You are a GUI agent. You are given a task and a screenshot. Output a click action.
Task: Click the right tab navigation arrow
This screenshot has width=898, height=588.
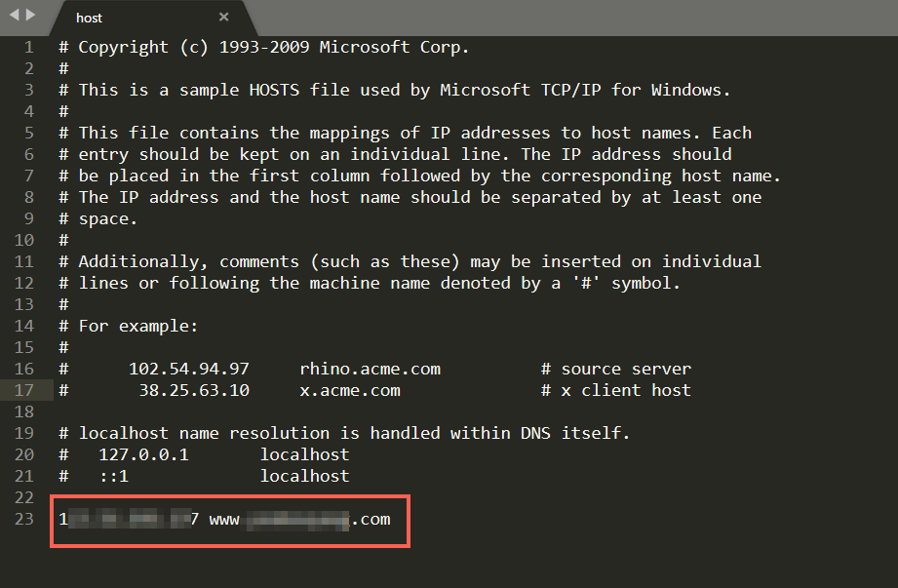pyautogui.click(x=31, y=15)
